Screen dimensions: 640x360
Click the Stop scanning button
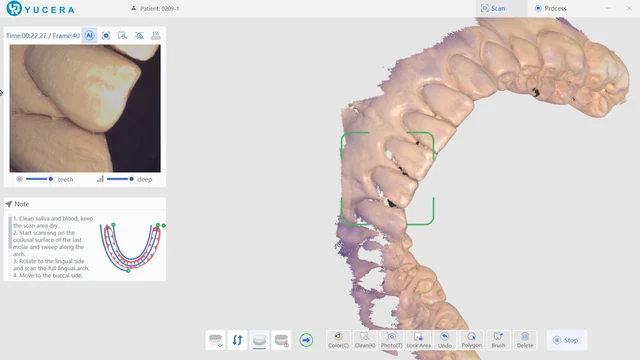pos(567,340)
